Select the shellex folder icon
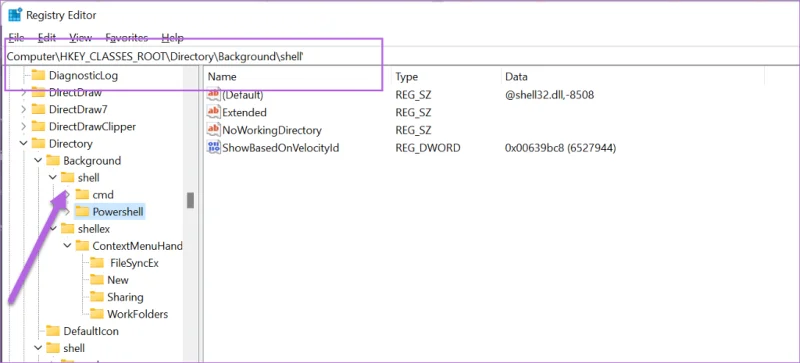The image size is (800, 363). pyautogui.click(x=67, y=229)
